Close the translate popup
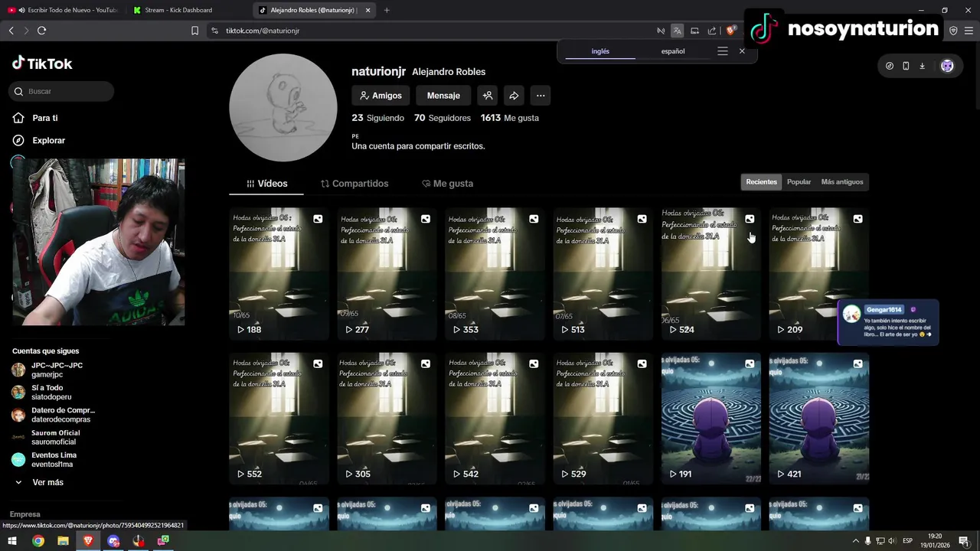980x551 pixels. point(742,51)
